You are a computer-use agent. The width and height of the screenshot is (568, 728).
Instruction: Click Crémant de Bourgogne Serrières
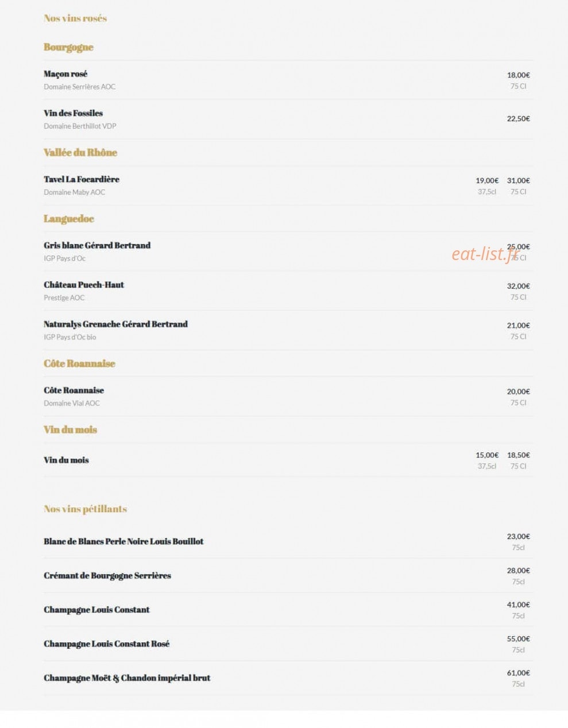point(107,576)
